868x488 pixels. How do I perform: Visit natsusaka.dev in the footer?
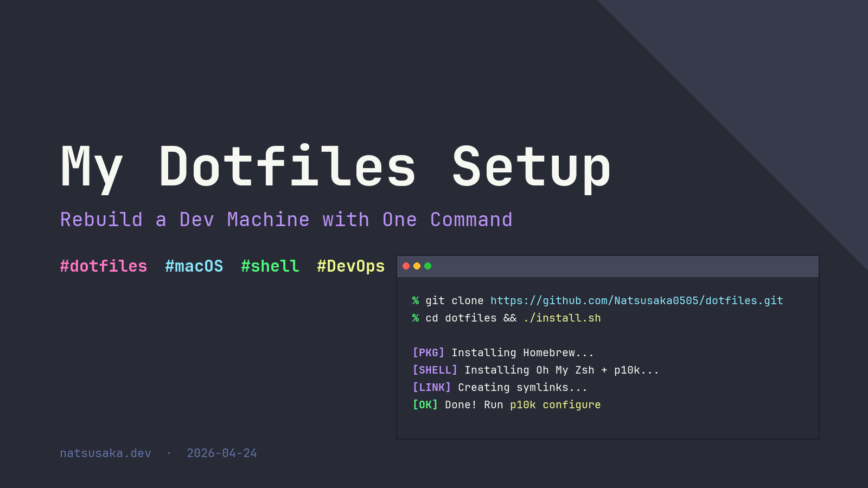coord(105,453)
